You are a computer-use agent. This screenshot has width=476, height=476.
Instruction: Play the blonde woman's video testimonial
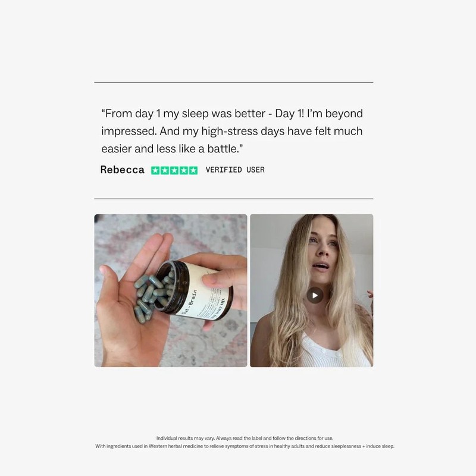pyautogui.click(x=315, y=295)
